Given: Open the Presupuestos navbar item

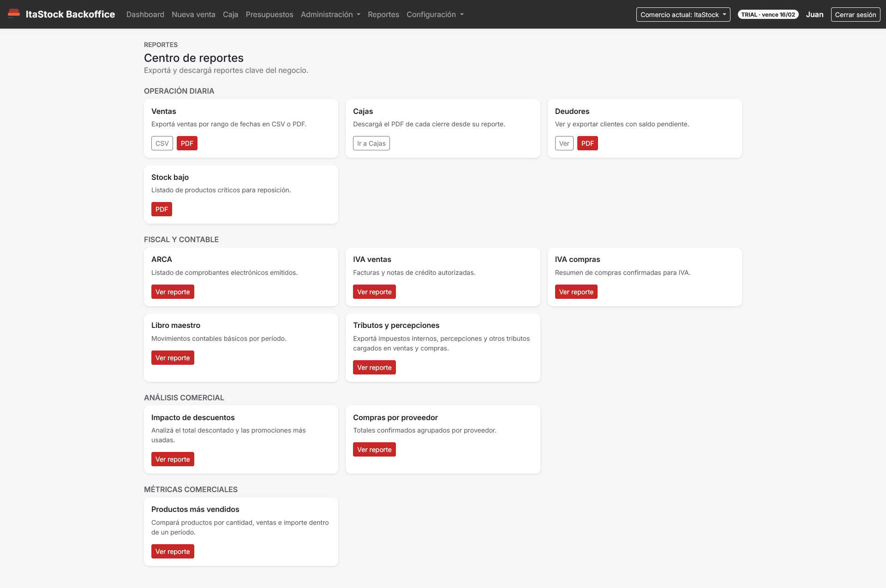Looking at the screenshot, I should [x=269, y=14].
